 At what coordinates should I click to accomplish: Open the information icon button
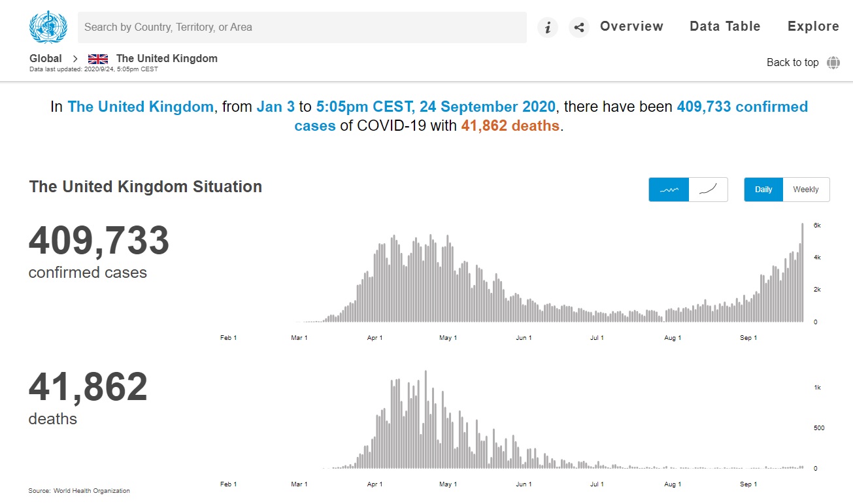[x=548, y=27]
